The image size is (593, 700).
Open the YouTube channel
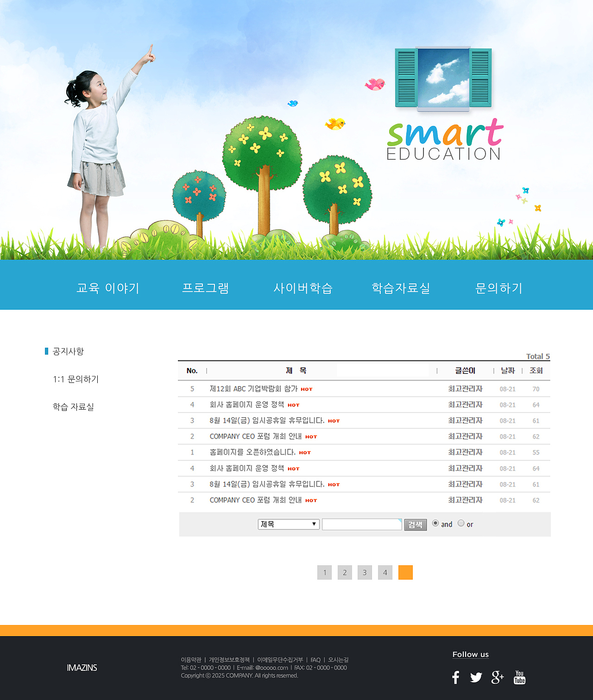[519, 677]
